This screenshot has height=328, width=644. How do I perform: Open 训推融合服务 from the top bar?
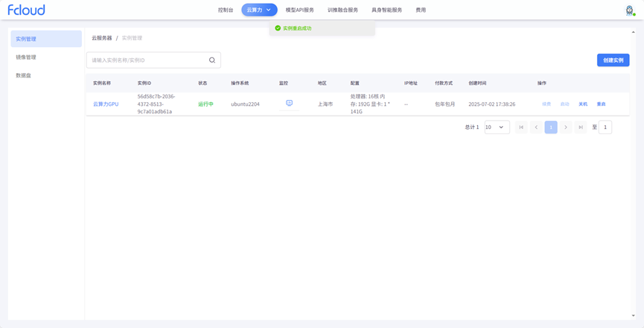click(x=342, y=10)
